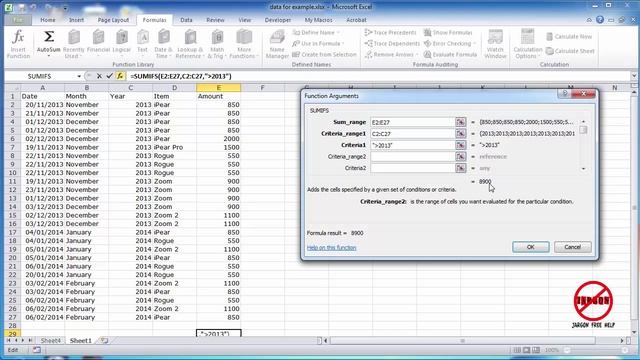The width and height of the screenshot is (640, 360).
Task: Click the Help question mark icon in ribbon
Action: 600,20
